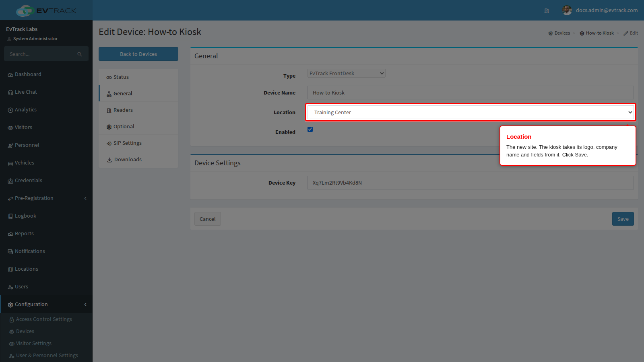The height and width of the screenshot is (362, 644).
Task: Switch to the Readers tab
Action: [138, 110]
